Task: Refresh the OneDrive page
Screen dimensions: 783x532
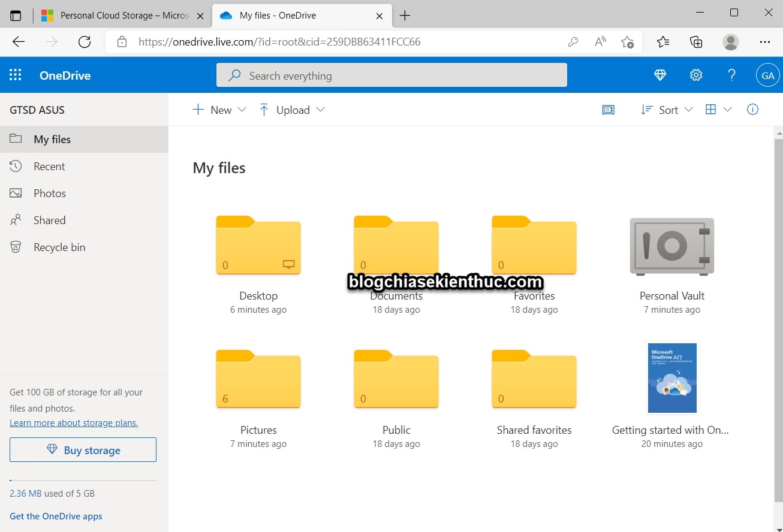Action: pyautogui.click(x=85, y=41)
